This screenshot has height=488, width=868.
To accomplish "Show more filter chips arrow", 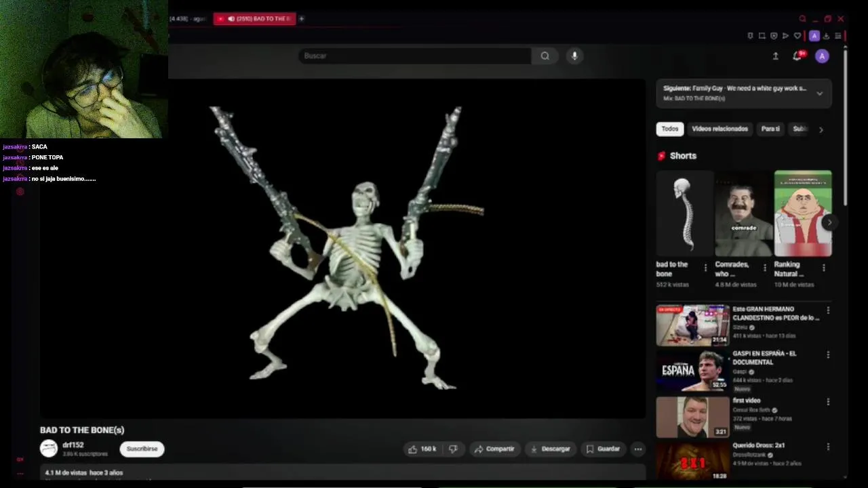I will coord(821,129).
